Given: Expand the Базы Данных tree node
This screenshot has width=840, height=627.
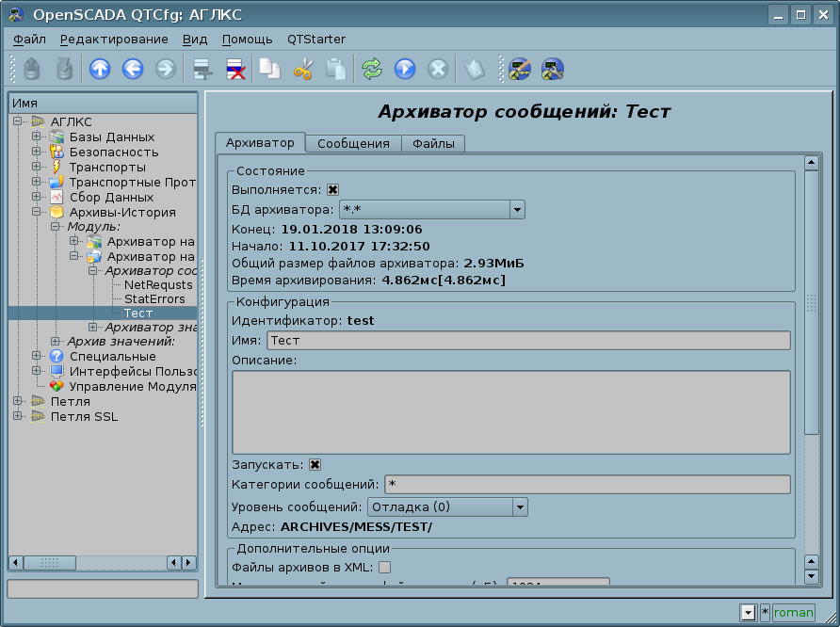Looking at the screenshot, I should [37, 136].
